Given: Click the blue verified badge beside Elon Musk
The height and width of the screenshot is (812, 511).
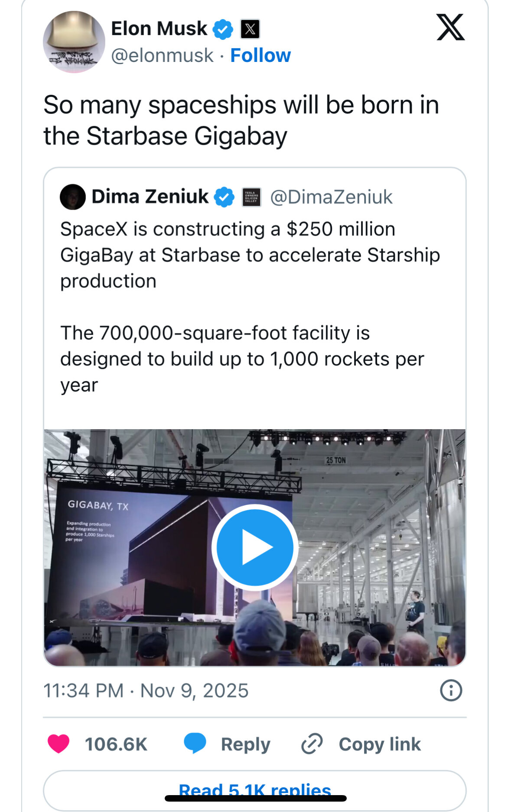Looking at the screenshot, I should (223, 29).
